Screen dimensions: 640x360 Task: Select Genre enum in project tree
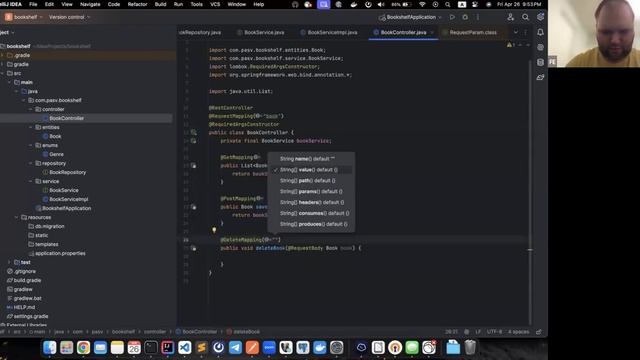[56, 154]
